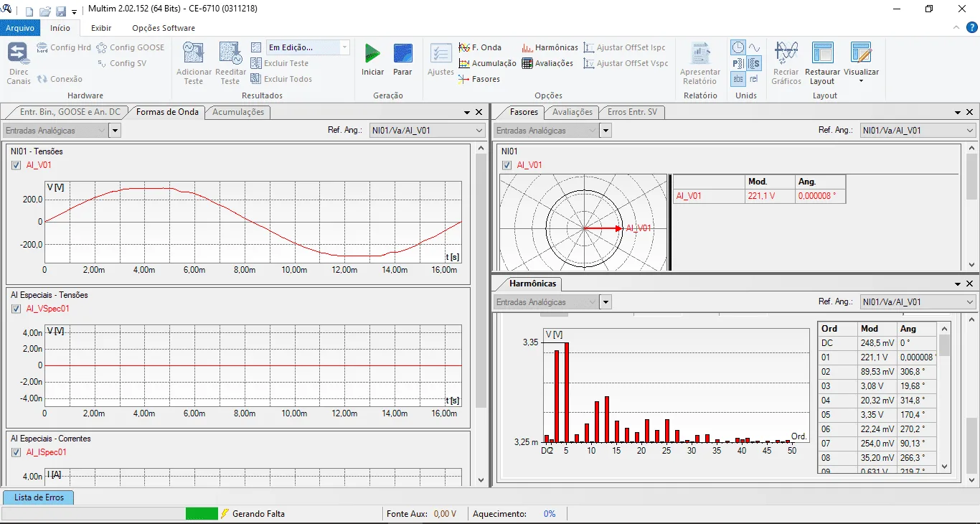This screenshot has width=980, height=524.
Task: Click the Arquivo file button
Action: tap(20, 28)
